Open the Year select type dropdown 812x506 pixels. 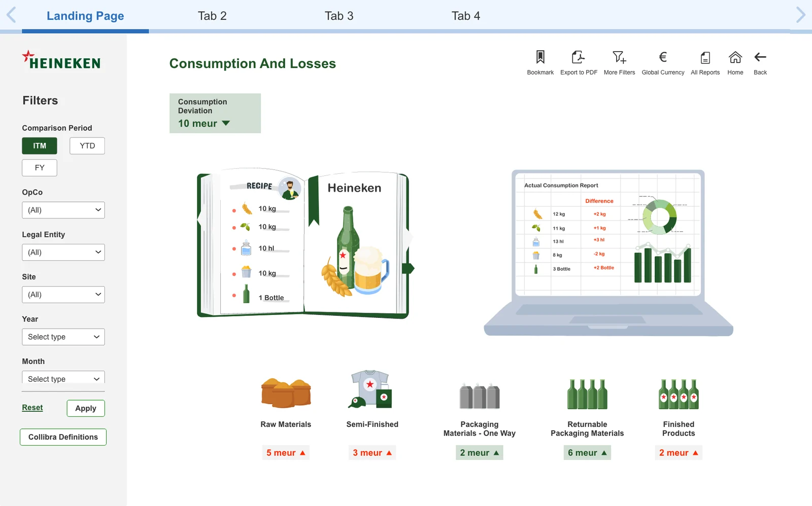tap(63, 337)
